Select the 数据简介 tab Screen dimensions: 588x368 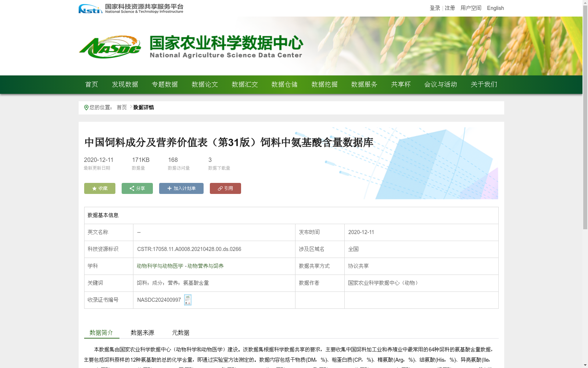[101, 333]
